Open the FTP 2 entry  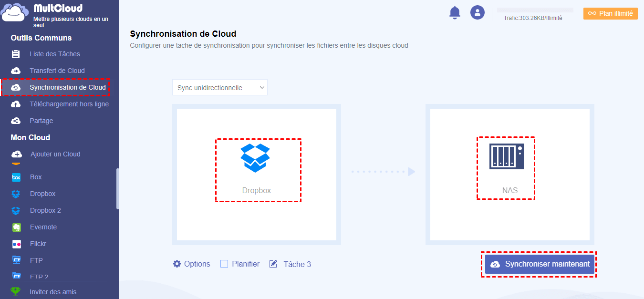pyautogui.click(x=39, y=276)
